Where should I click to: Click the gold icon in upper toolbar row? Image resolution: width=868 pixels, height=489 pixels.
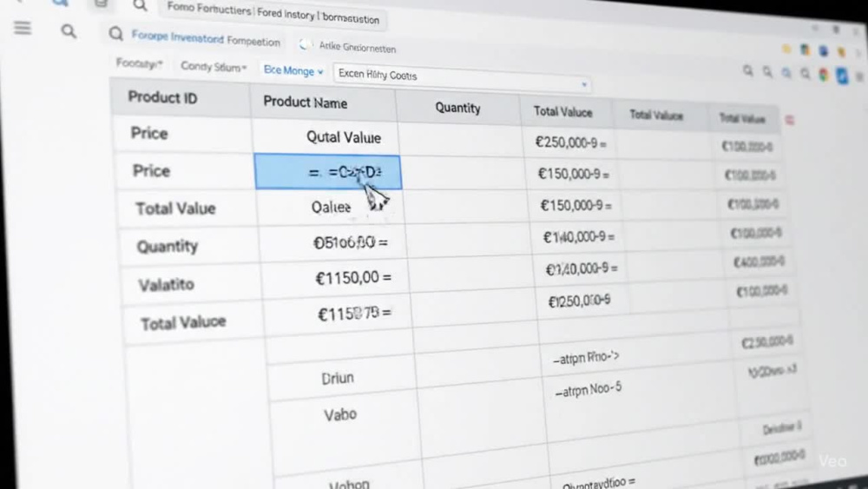pos(841,53)
